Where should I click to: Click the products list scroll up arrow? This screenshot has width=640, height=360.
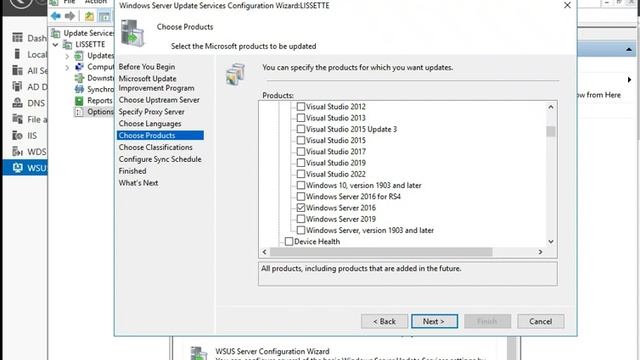[x=551, y=107]
